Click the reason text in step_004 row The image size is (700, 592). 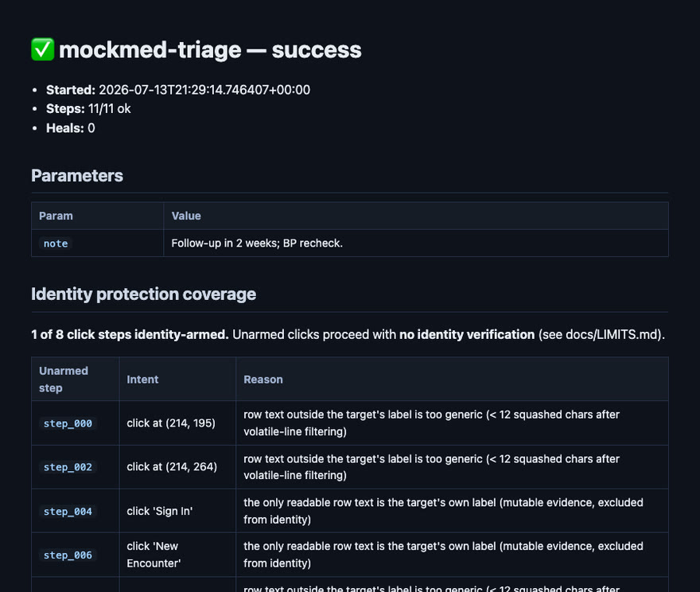click(443, 511)
